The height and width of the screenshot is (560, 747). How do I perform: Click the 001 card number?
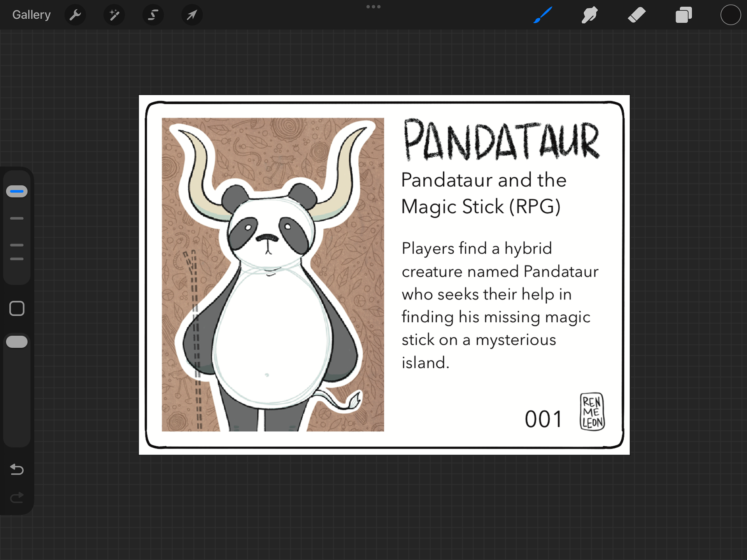point(543,419)
